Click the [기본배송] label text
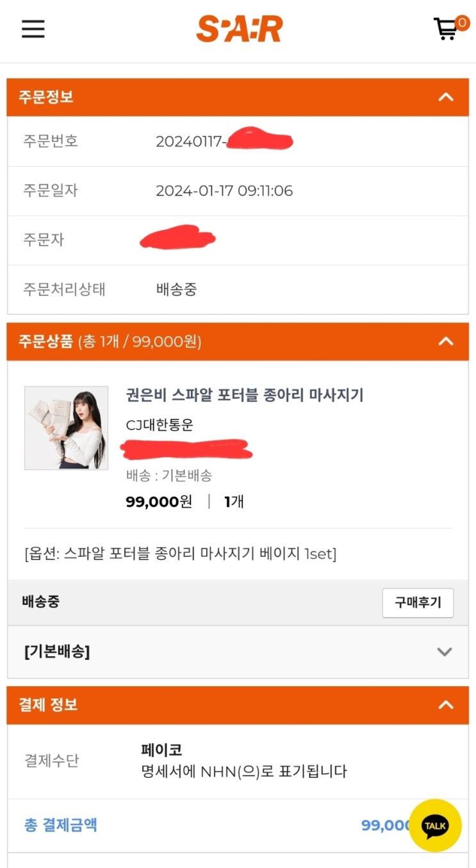 tap(57, 652)
